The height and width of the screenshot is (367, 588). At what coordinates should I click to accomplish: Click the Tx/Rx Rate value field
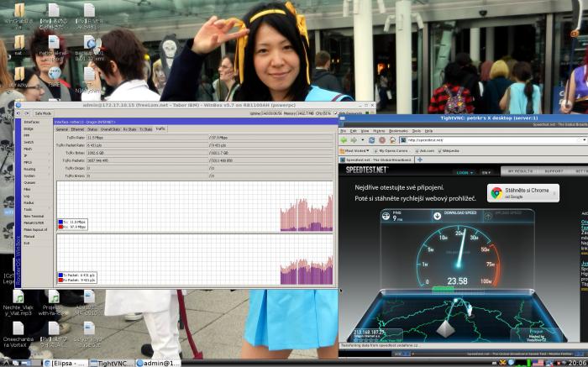147,138
